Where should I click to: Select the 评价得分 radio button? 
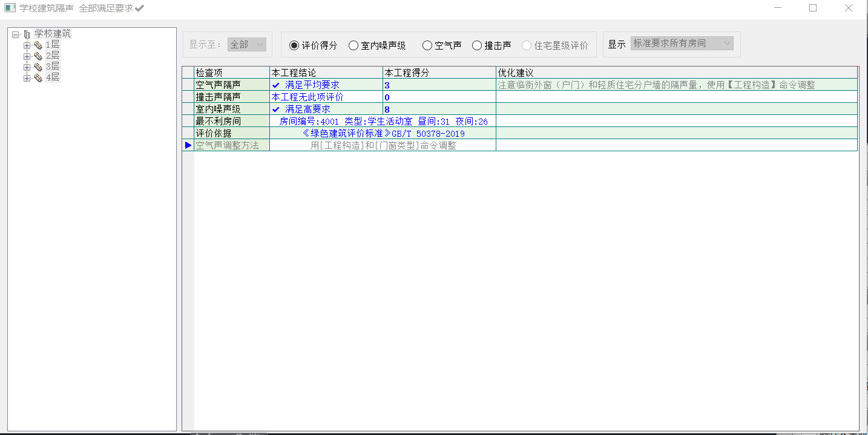click(294, 45)
